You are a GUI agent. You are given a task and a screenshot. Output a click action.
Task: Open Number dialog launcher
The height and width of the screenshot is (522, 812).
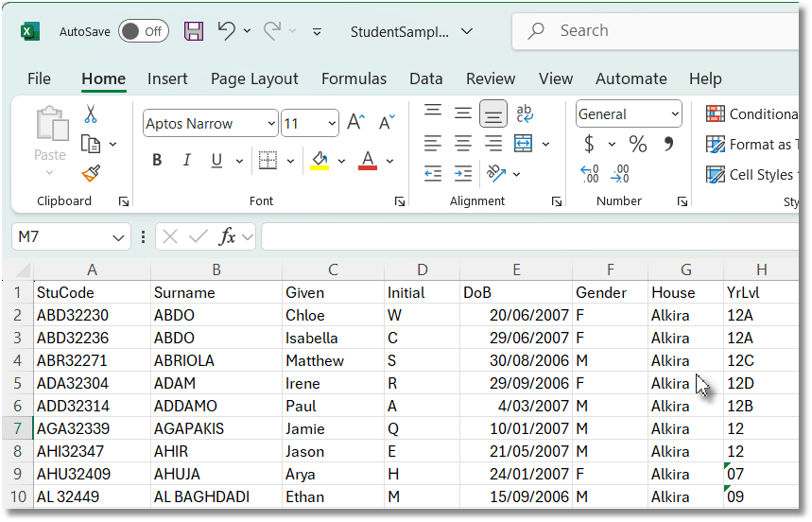[682, 201]
